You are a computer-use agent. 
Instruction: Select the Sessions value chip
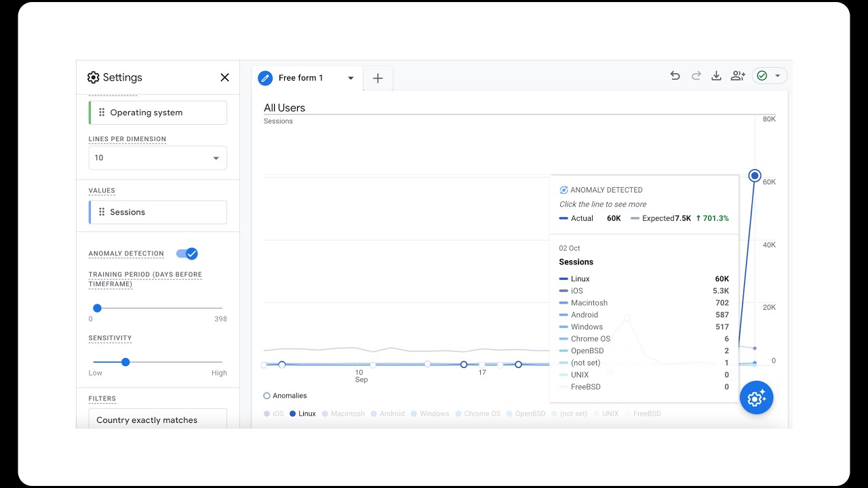158,212
